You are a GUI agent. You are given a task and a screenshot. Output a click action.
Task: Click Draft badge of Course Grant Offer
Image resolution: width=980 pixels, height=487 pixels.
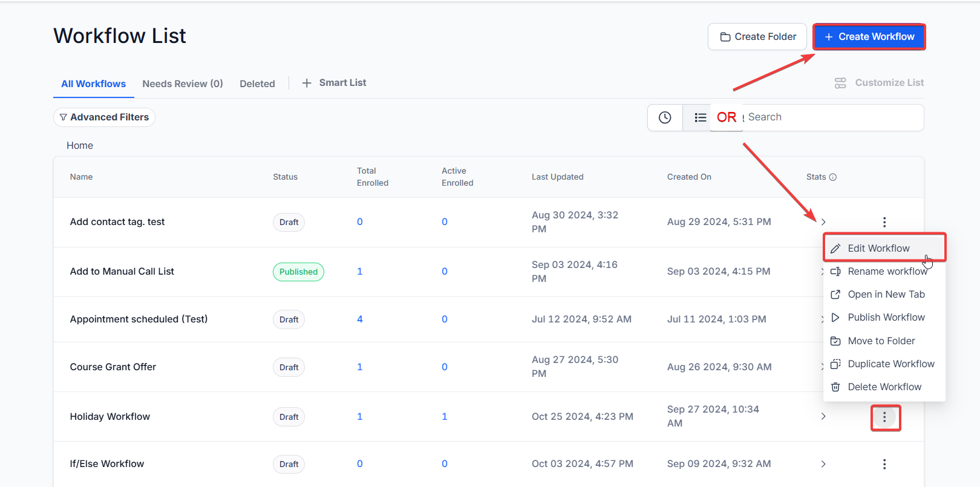(289, 367)
